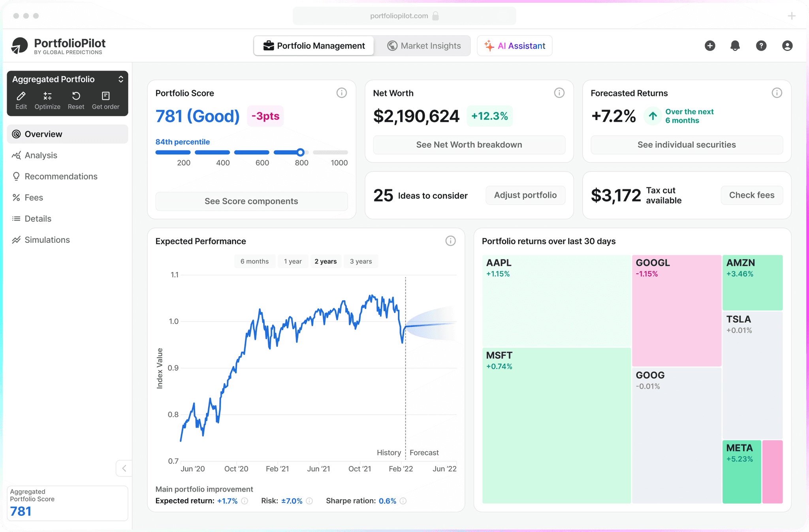Click the 0.6% Sharpe value
This screenshot has height=532, width=809.
point(388,501)
